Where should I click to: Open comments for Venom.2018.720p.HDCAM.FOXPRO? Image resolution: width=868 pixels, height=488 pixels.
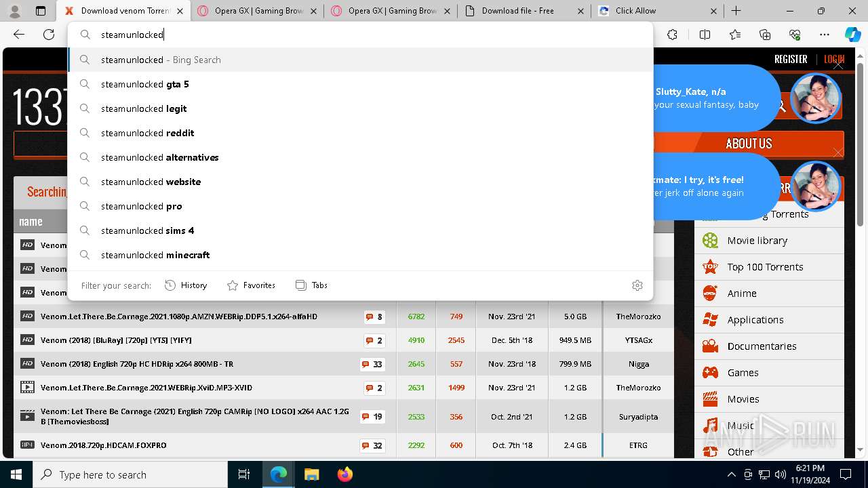pos(372,445)
